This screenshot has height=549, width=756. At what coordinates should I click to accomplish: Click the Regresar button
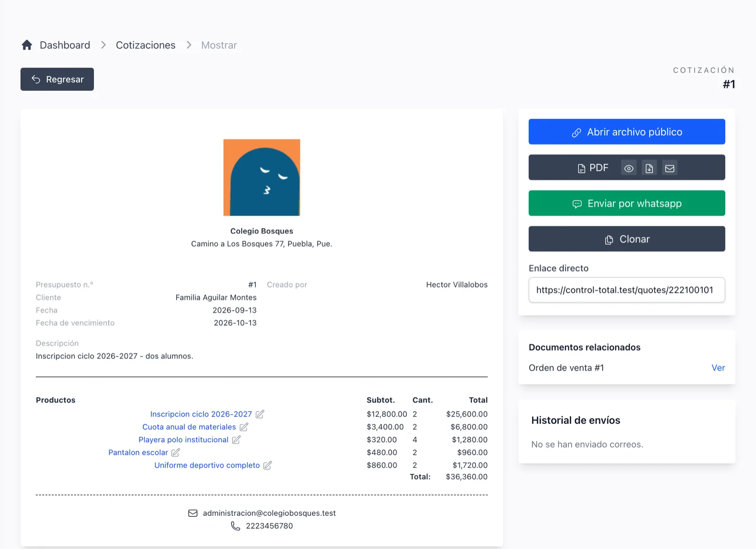click(57, 79)
